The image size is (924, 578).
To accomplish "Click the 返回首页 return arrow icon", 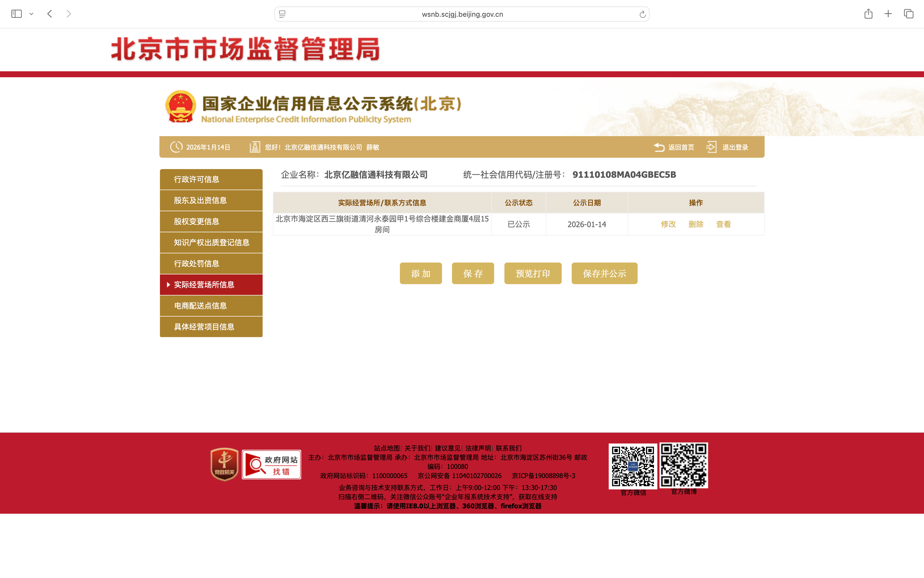I will 659,147.
